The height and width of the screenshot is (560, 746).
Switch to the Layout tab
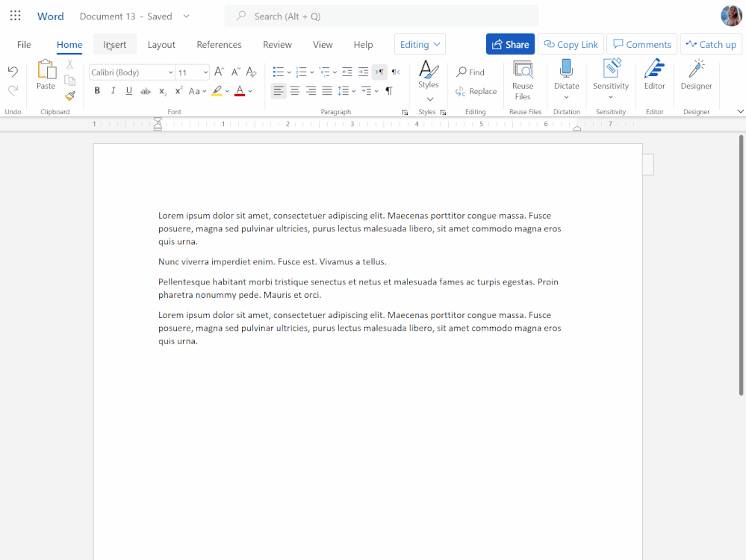(x=161, y=44)
